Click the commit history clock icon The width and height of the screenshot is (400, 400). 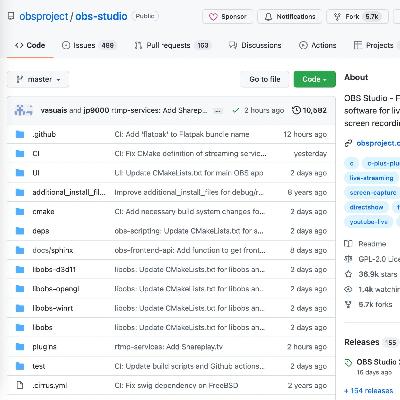point(296,110)
